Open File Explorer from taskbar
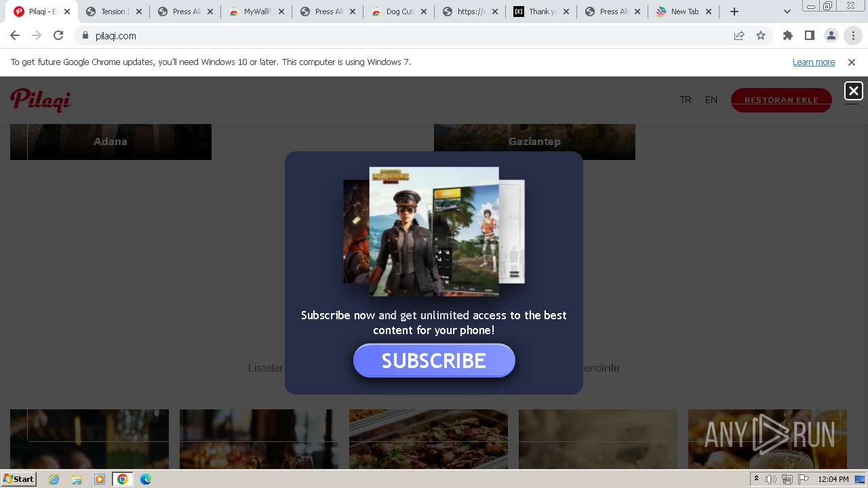Viewport: 868px width, 488px height. point(77,479)
